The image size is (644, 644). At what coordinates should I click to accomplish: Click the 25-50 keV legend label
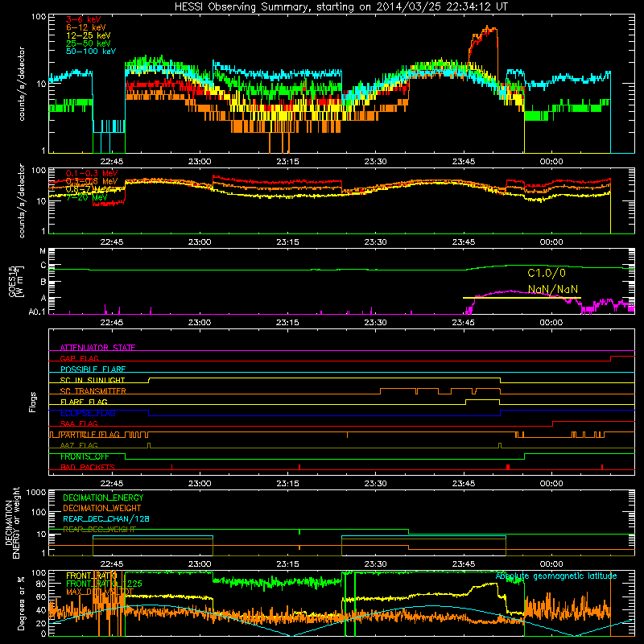coord(89,43)
